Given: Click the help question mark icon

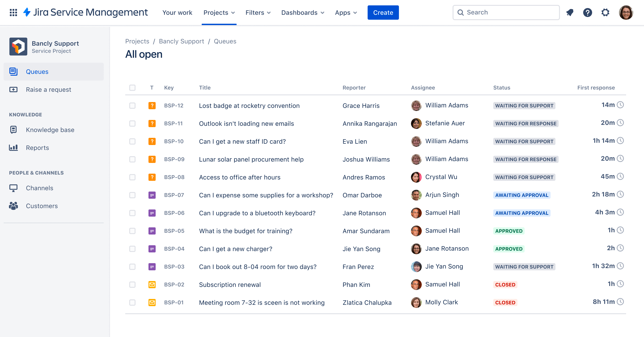Looking at the screenshot, I should [x=587, y=12].
